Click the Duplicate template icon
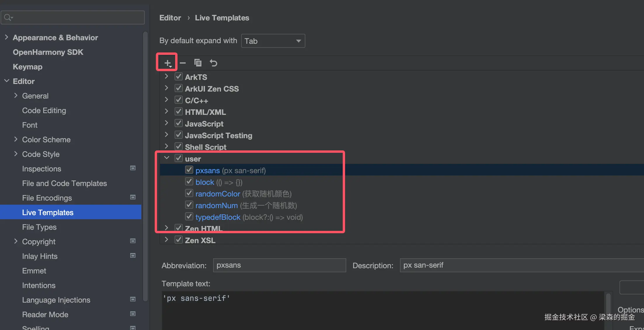Viewport: 644px width, 330px height. 198,63
